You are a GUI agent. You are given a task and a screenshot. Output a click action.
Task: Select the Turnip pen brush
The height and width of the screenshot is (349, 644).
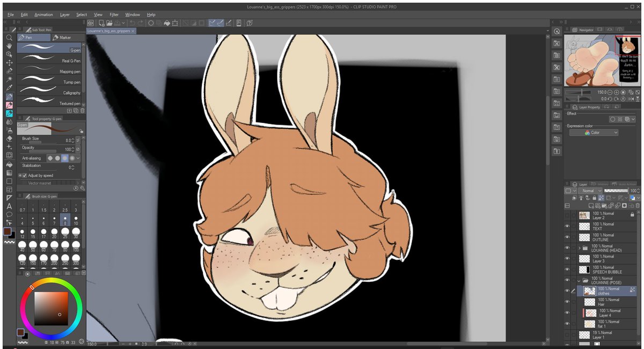pos(49,80)
